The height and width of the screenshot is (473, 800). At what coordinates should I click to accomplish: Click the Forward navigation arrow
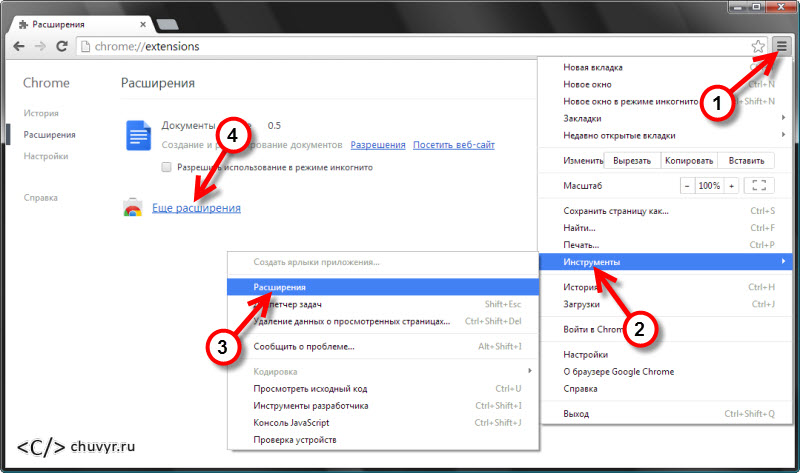pyautogui.click(x=40, y=46)
